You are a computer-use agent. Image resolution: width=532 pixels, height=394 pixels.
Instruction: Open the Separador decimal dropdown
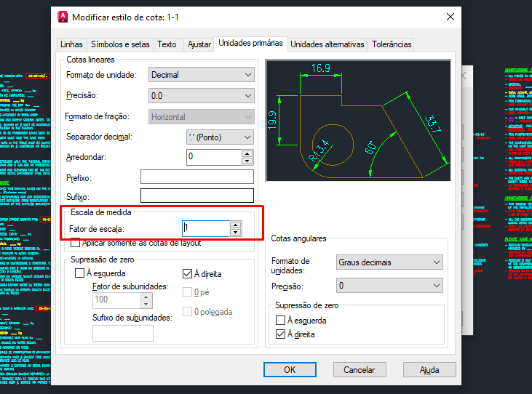[x=219, y=137]
